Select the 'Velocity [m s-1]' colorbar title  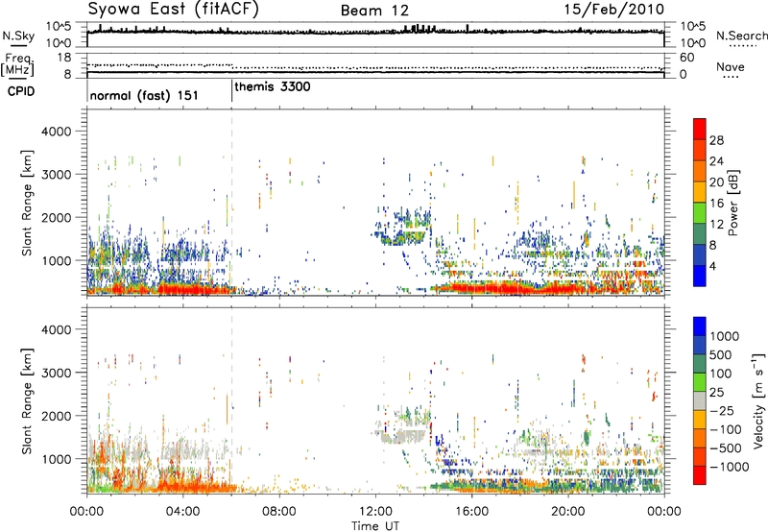tap(758, 400)
